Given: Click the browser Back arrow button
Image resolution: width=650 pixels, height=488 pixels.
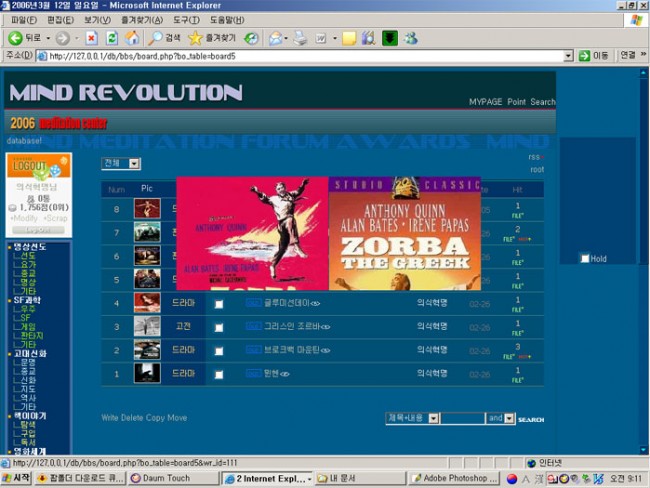Looking at the screenshot, I should tap(17, 38).
